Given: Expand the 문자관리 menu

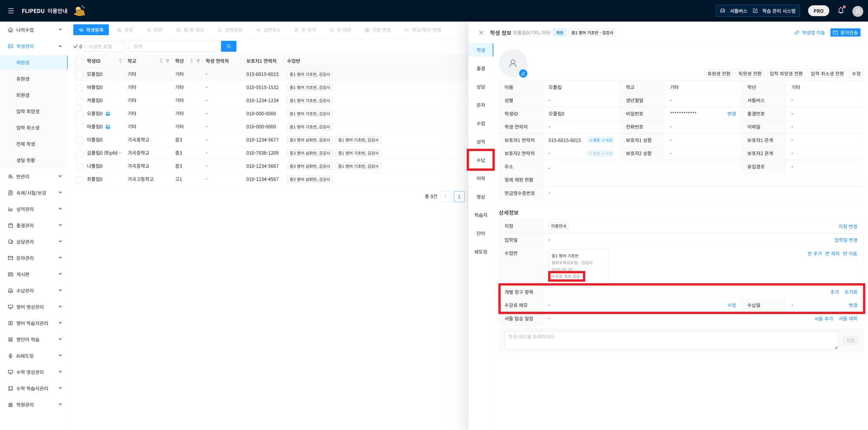Looking at the screenshot, I should coord(34,258).
